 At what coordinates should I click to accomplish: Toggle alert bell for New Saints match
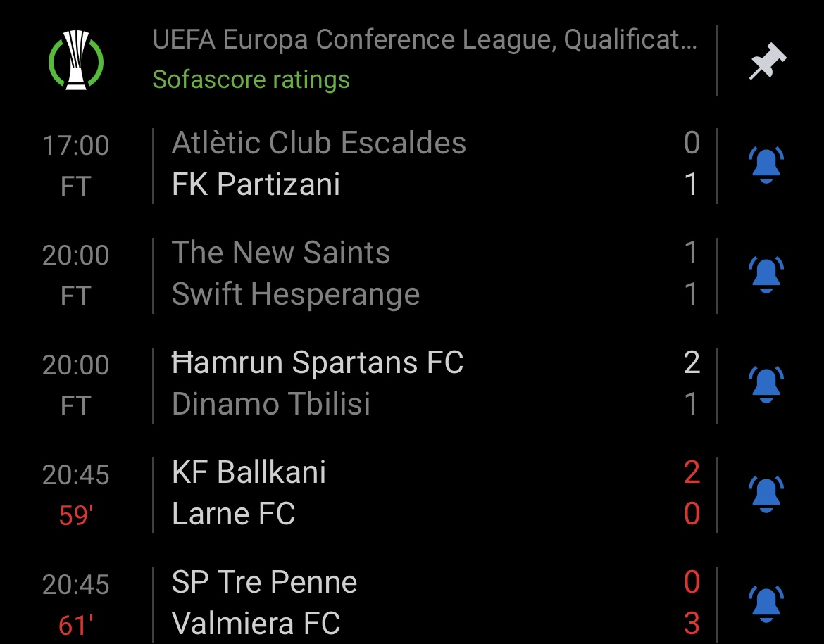pos(766,274)
